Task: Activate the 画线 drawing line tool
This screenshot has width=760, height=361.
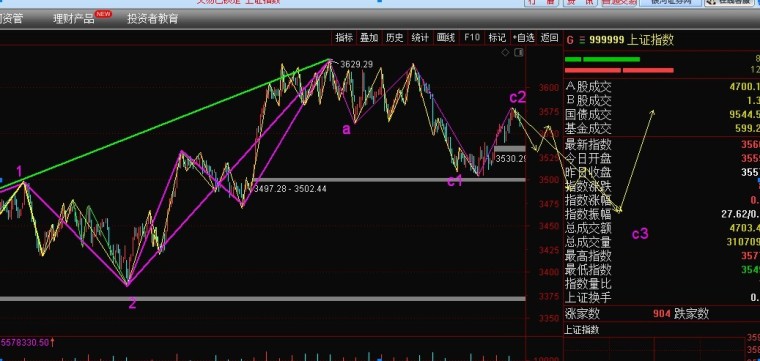Action: click(445, 38)
